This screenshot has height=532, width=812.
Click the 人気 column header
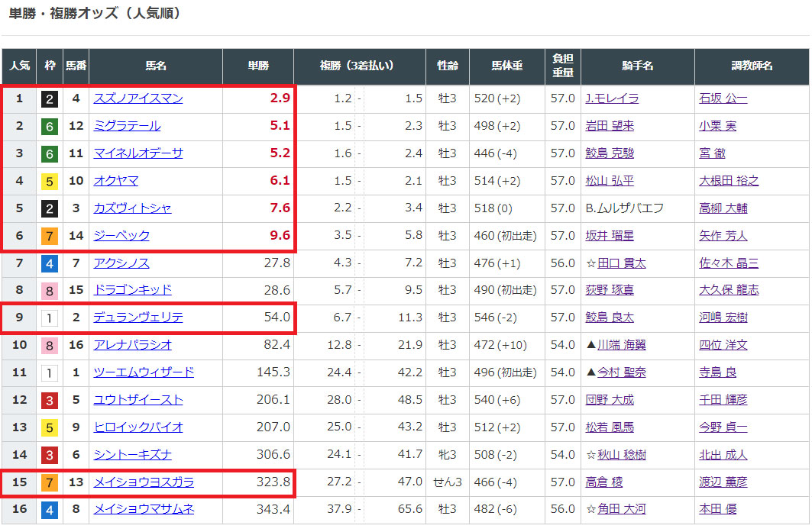click(19, 66)
